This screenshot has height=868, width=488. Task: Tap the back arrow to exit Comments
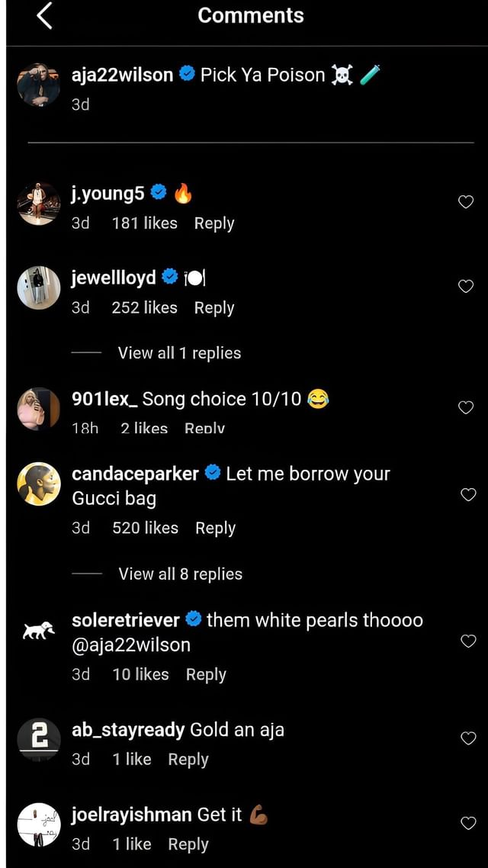coord(43,14)
